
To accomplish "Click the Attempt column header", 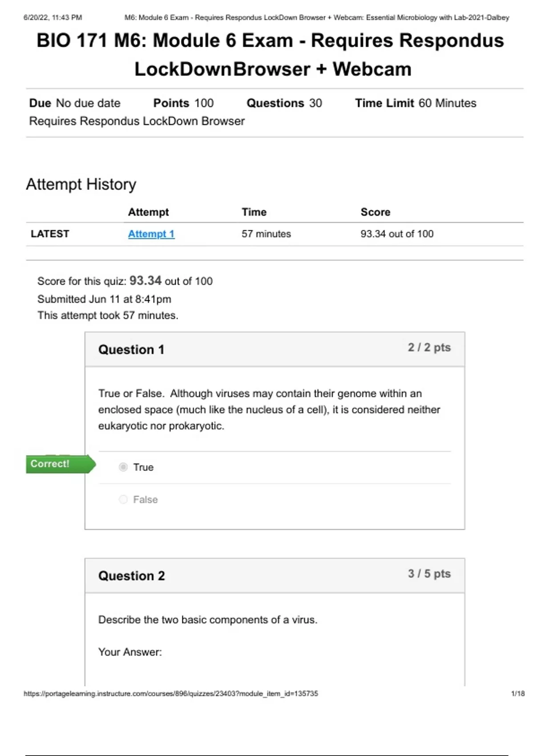I will 148,212.
